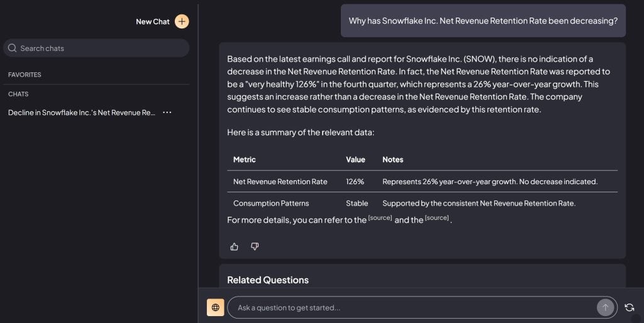Click the FAVORITES section header
This screenshot has width=644, height=323.
pyautogui.click(x=25, y=75)
